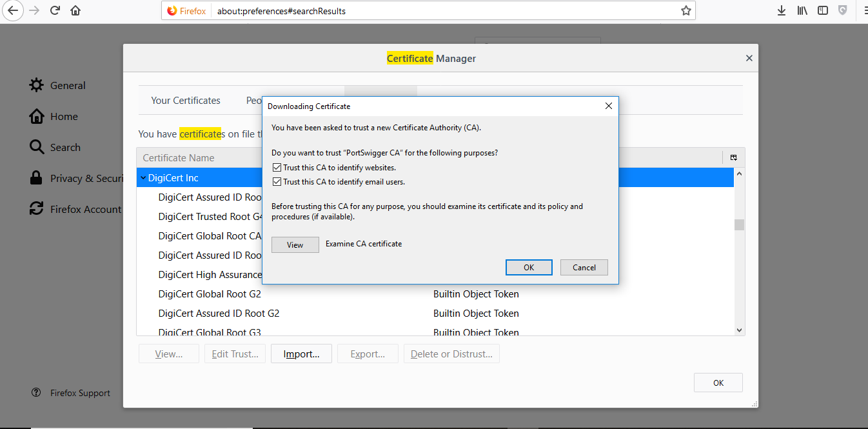The image size is (868, 429).
Task: Click the Forward arrow in toolbar
Action: pos(34,10)
